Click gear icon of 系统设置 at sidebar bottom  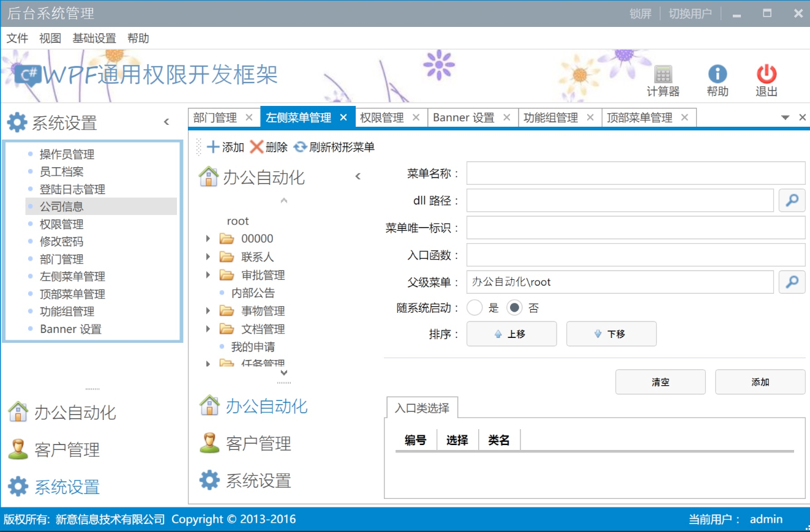click(18, 487)
